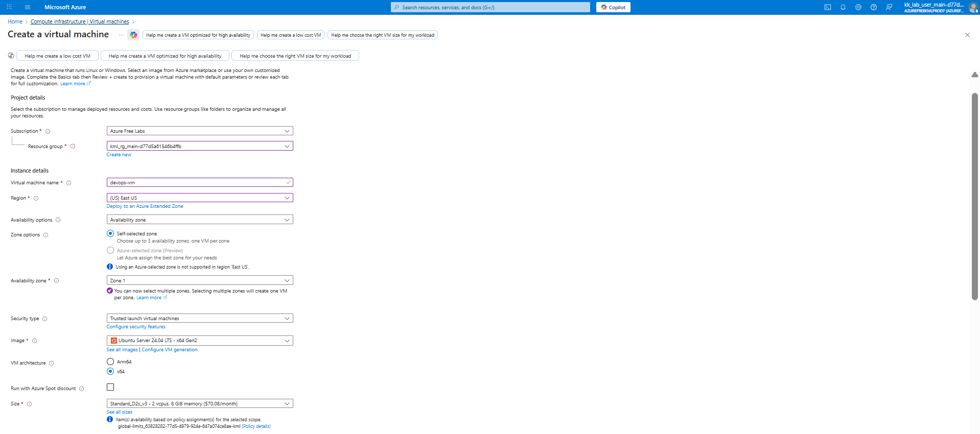This screenshot has width=980, height=434.
Task: Open the Azure apps grid launcher
Action: pyautogui.click(x=9, y=7)
